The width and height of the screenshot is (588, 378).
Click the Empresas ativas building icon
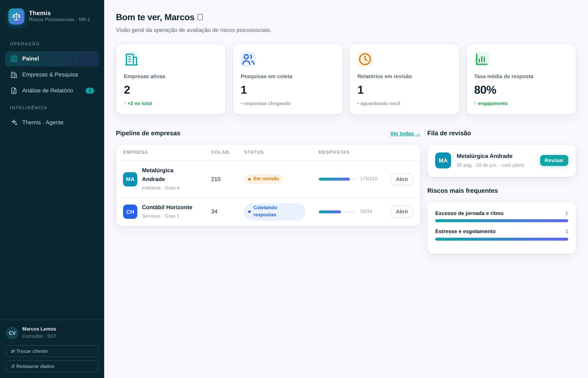coord(131,59)
